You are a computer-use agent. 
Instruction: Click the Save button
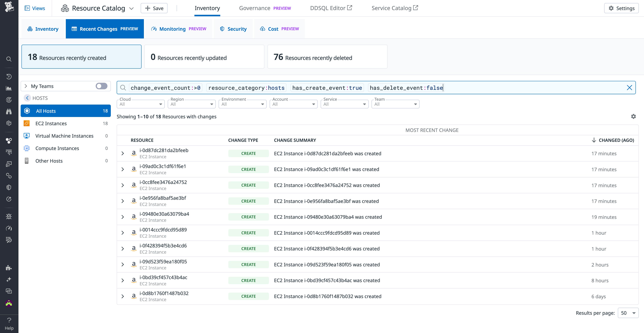pos(154,8)
